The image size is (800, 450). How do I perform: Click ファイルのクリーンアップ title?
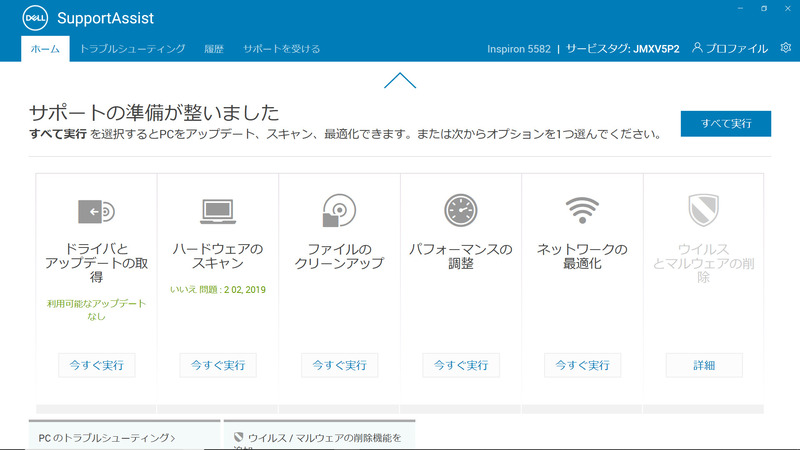339,256
